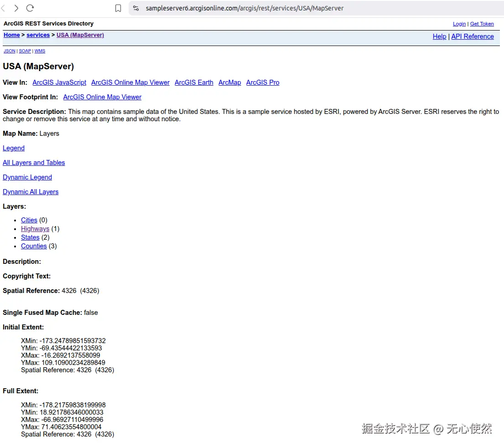
Task: Open the API Reference link
Action: (473, 36)
